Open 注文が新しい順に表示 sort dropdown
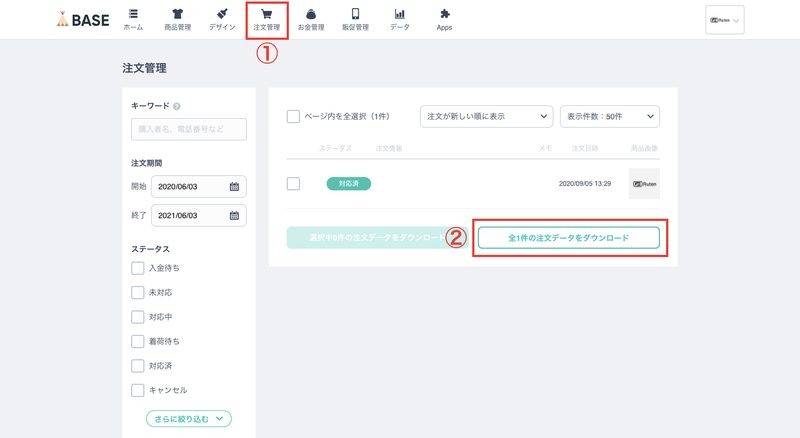This screenshot has width=800, height=438. 486,116
